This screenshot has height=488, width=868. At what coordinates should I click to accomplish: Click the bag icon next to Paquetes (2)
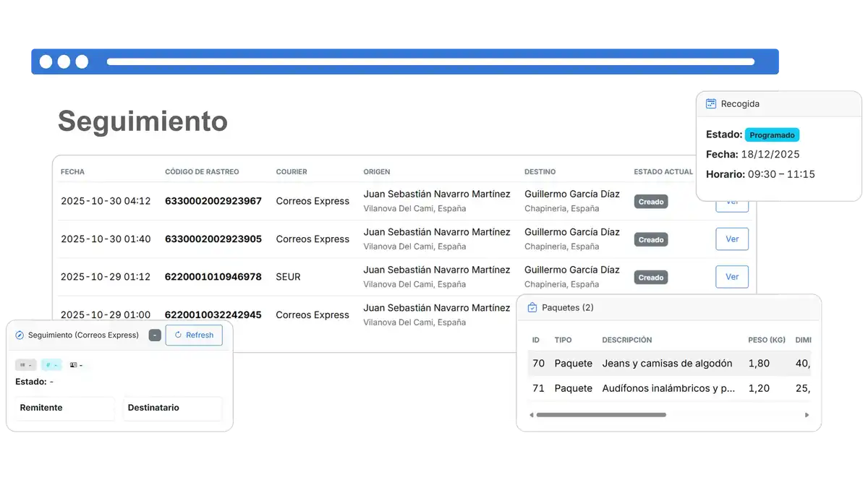coord(532,307)
